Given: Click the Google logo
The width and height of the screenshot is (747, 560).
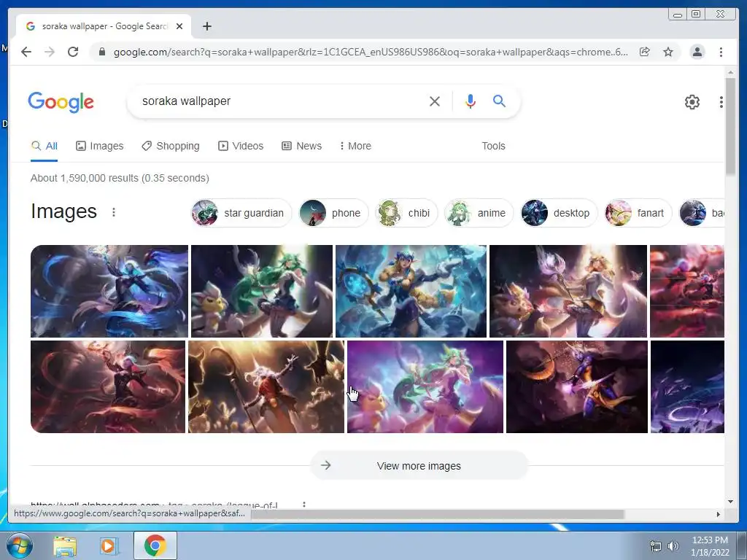Looking at the screenshot, I should coord(61,102).
